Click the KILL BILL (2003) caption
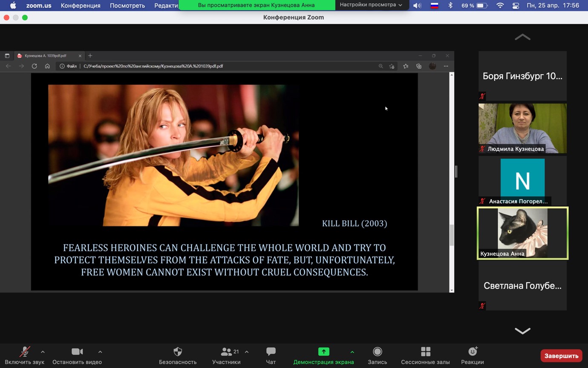588x368 pixels. tap(355, 223)
